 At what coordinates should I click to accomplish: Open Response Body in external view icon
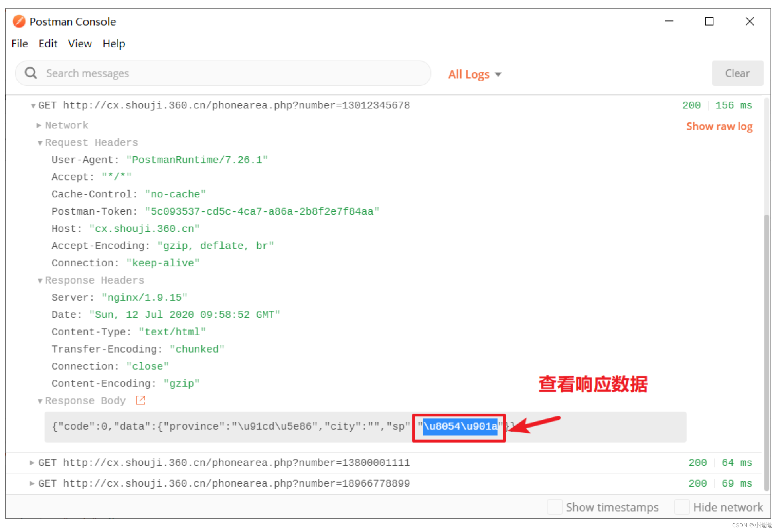point(140,400)
